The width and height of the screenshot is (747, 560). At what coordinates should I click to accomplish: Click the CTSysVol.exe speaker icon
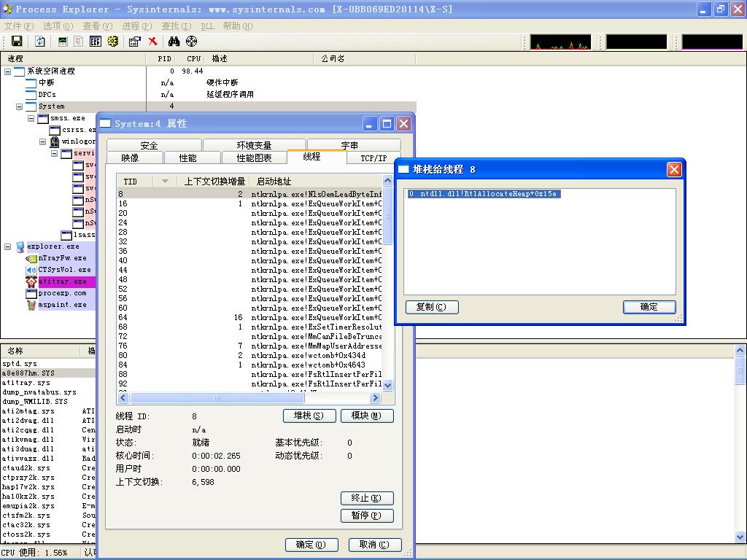coord(31,270)
